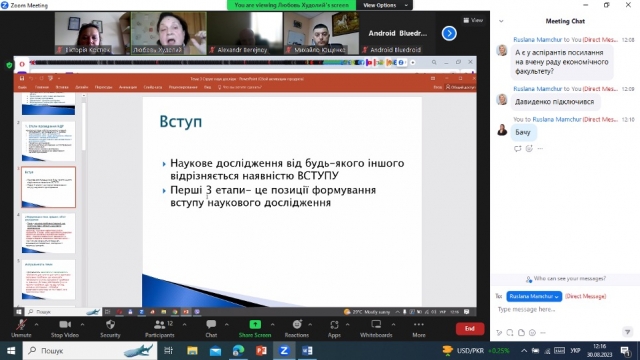Open Windows Start menu
The image size is (640, 360).
[11, 351]
